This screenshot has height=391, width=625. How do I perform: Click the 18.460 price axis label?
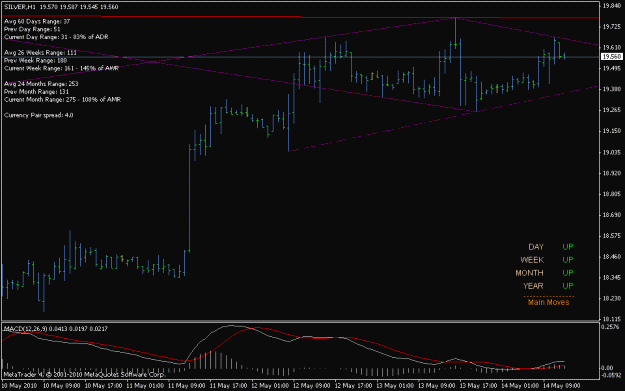coord(611,257)
